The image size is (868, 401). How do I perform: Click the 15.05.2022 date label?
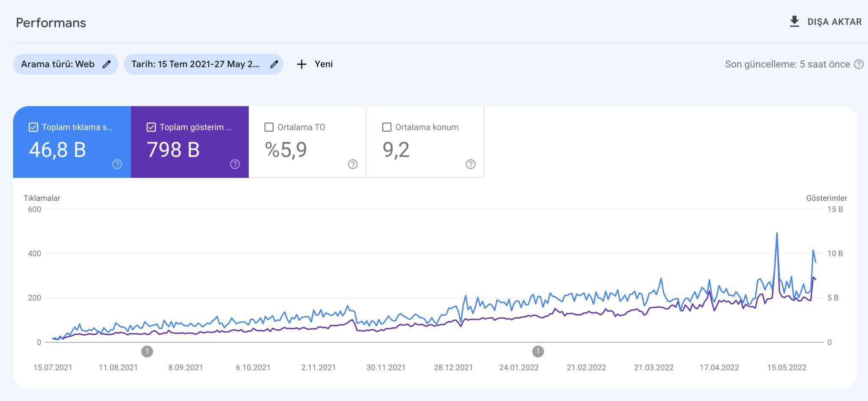(x=787, y=367)
